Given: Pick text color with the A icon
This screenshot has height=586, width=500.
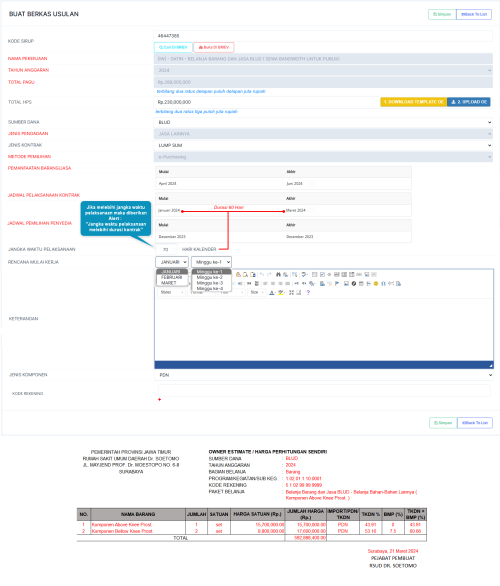Looking at the screenshot, I should click(x=272, y=292).
